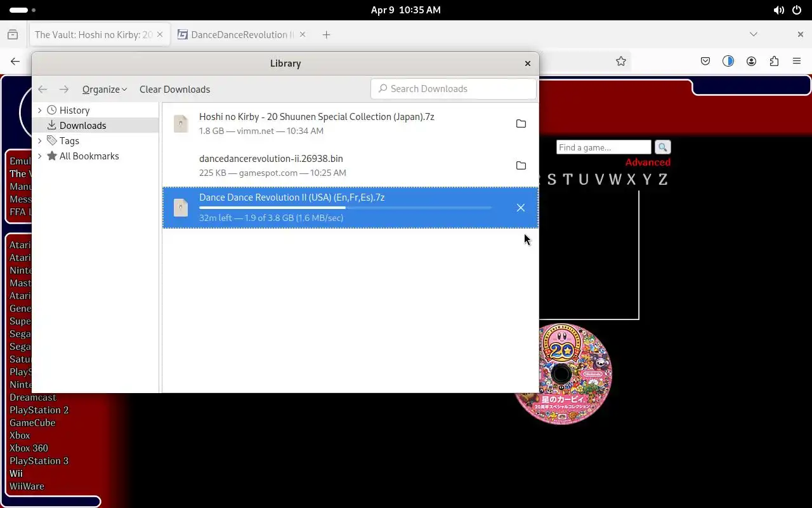The image size is (812, 508).
Task: Switch to the DanceDanceRevolution II tab
Action: (242, 35)
